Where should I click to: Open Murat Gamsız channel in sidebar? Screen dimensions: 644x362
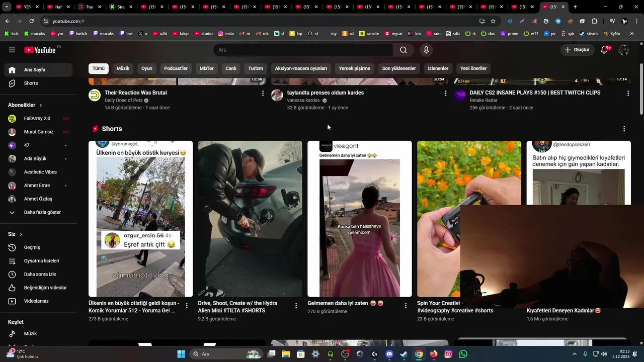[39, 132]
